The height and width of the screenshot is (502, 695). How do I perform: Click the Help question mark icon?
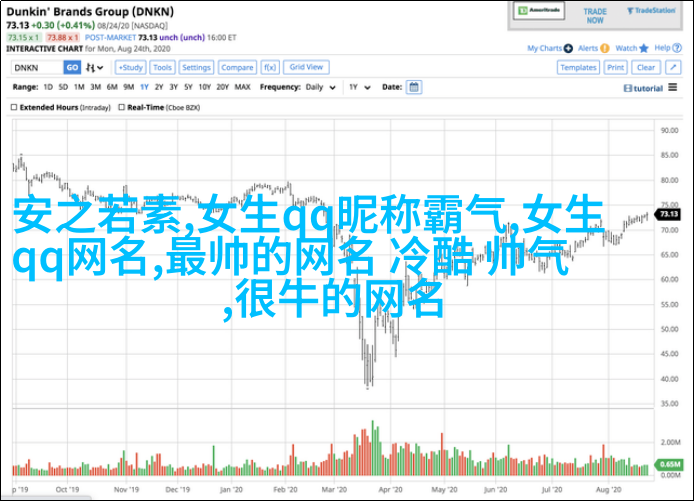point(677,48)
